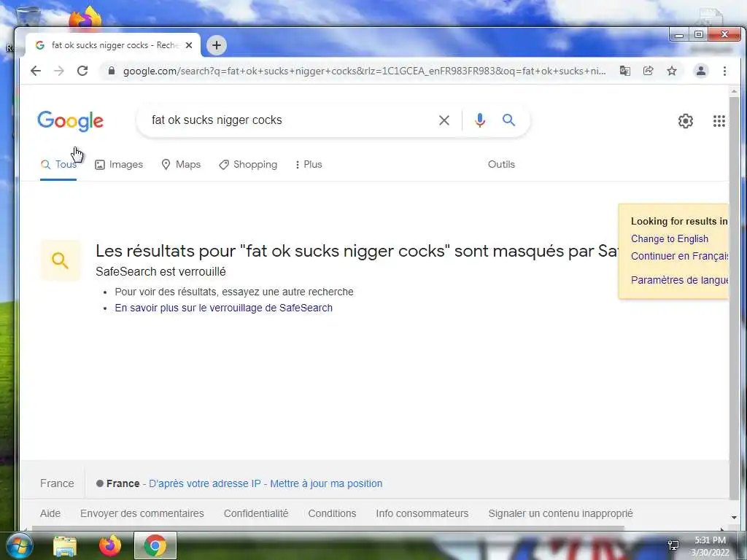Open the Outils tools button
This screenshot has height=560, width=747.
(501, 164)
